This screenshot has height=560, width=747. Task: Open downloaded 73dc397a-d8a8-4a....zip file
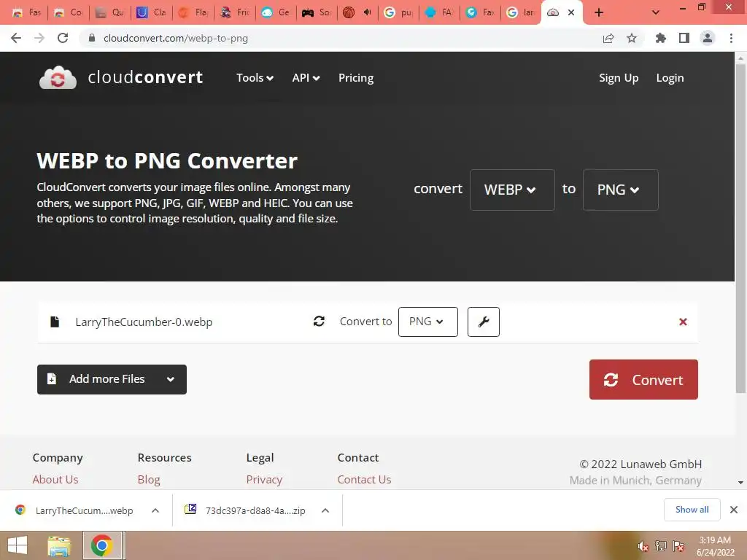click(x=247, y=510)
